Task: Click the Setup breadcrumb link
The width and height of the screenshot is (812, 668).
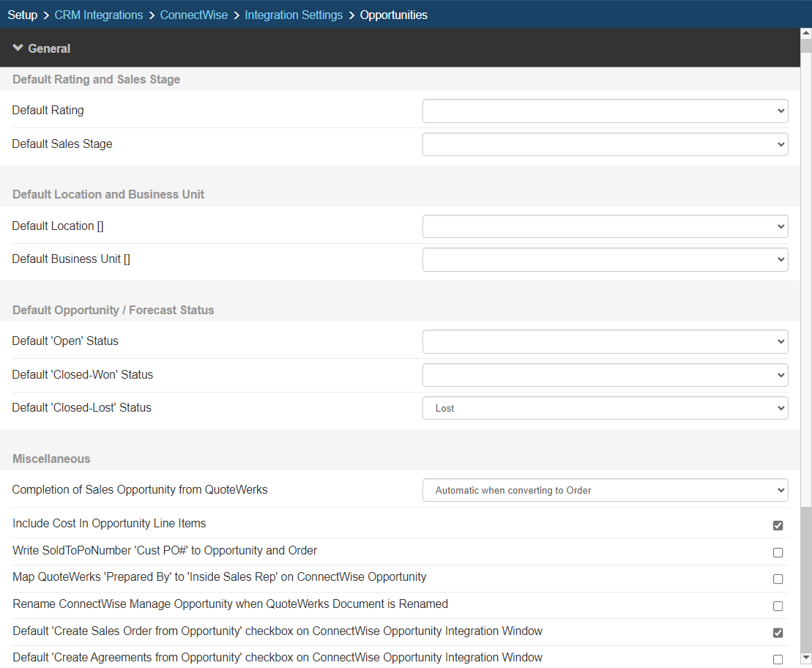Action: [22, 15]
